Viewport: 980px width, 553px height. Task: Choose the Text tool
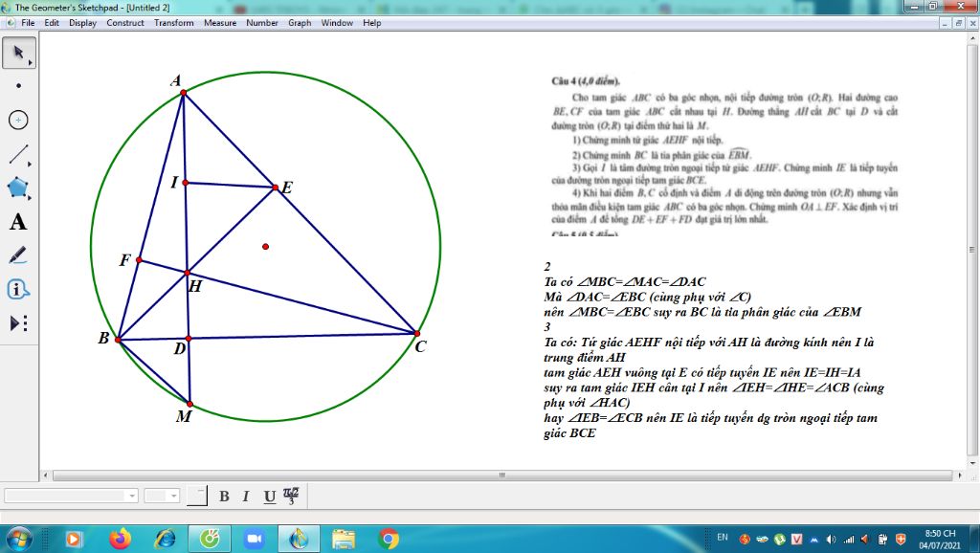[19, 222]
